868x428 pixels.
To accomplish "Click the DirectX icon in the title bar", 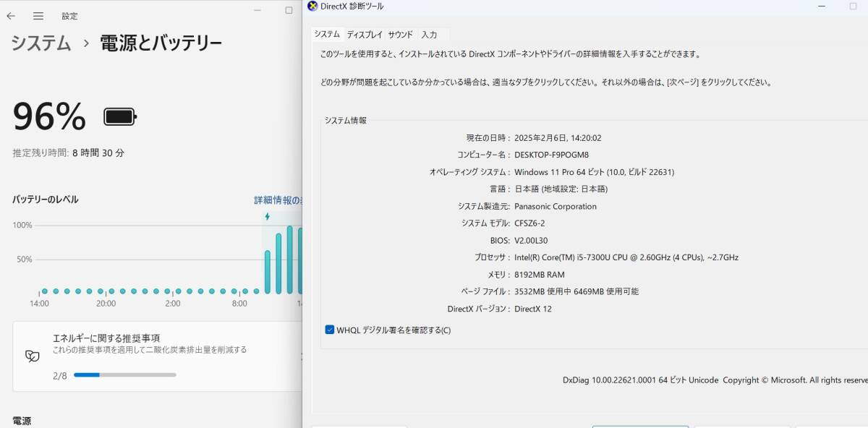I will tap(312, 6).
